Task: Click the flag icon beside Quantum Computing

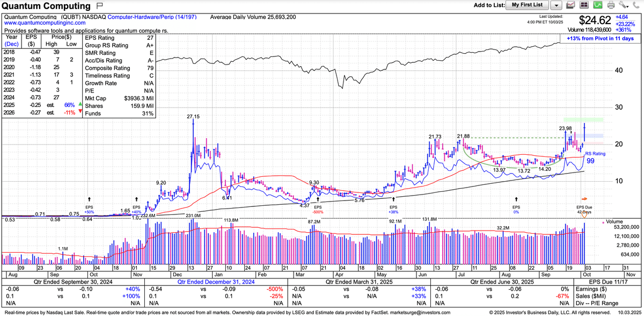Action: (x=99, y=6)
